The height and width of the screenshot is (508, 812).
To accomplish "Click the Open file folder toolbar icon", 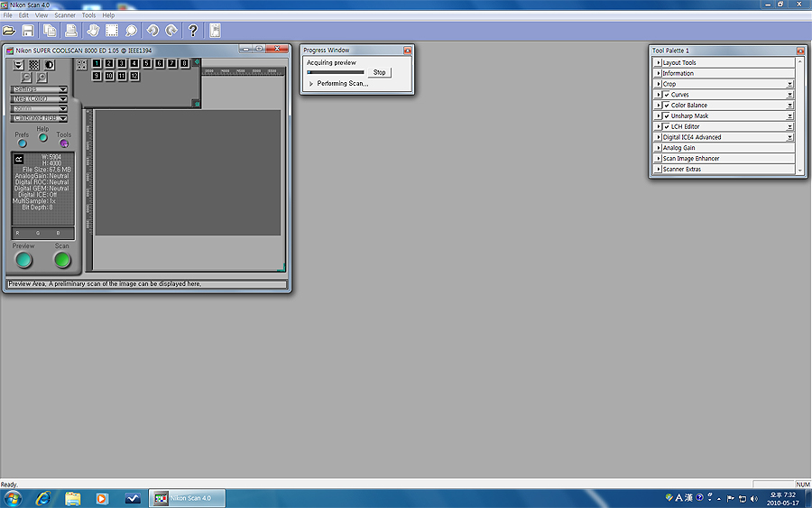I will click(x=9, y=31).
